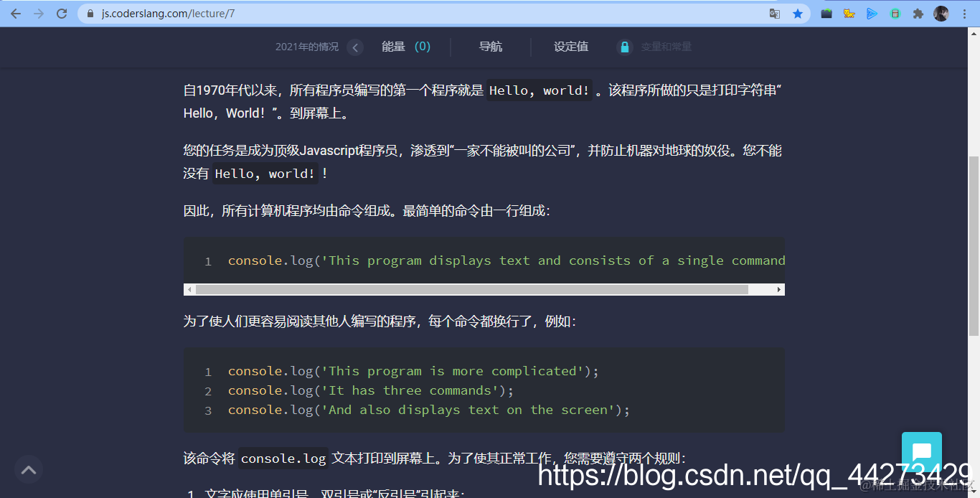980x498 pixels.
Task: Click the paragraph starting 您的任务是成为顶级
Action: click(483, 162)
